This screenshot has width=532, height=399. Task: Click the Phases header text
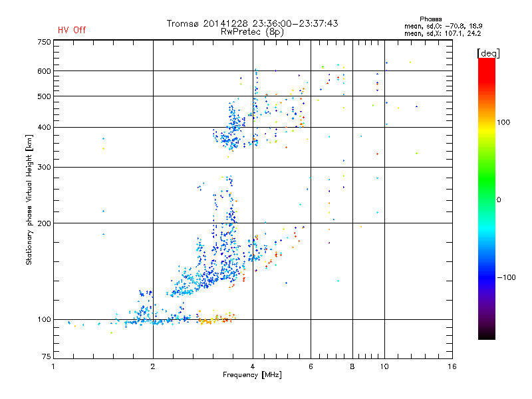[x=430, y=19]
